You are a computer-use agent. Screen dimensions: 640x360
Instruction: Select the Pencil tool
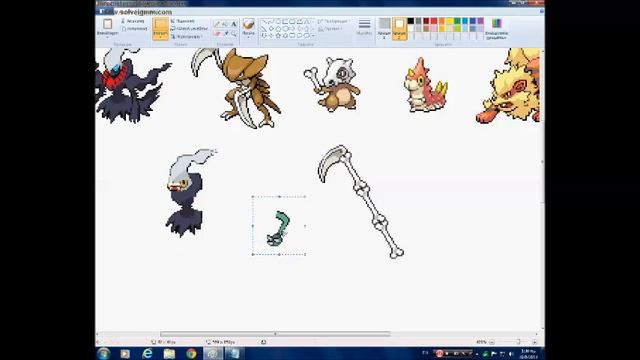pos(217,24)
